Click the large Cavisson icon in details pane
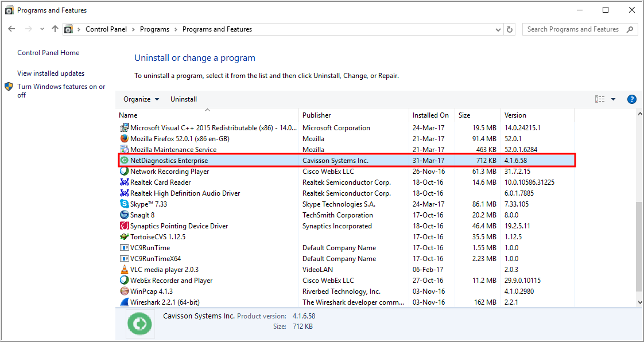The height and width of the screenshot is (342, 644). (141, 324)
